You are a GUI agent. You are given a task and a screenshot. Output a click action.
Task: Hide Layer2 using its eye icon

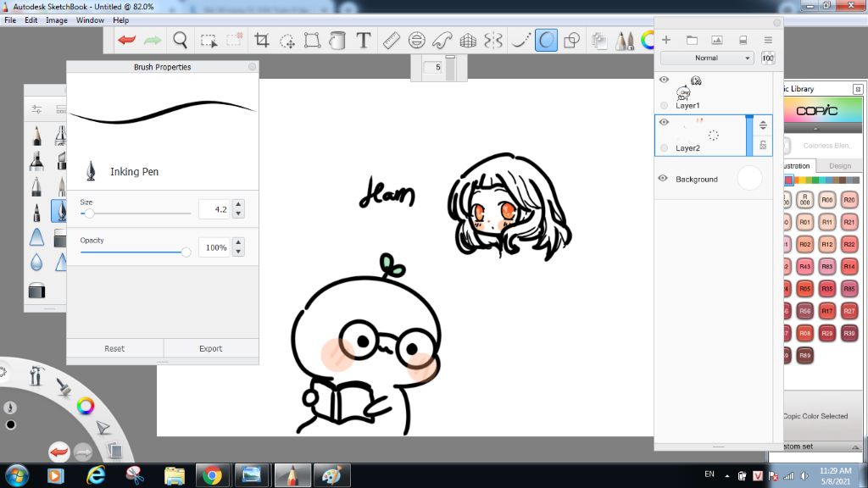pos(664,122)
